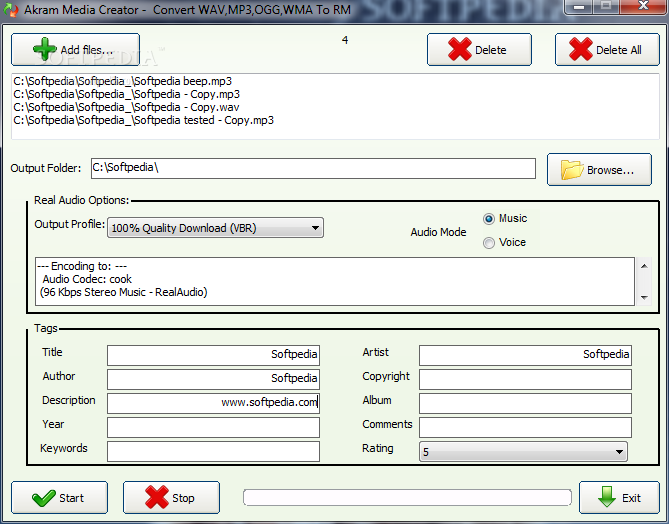Click the Comments tag field
This screenshot has height=524, width=669.
[x=525, y=427]
